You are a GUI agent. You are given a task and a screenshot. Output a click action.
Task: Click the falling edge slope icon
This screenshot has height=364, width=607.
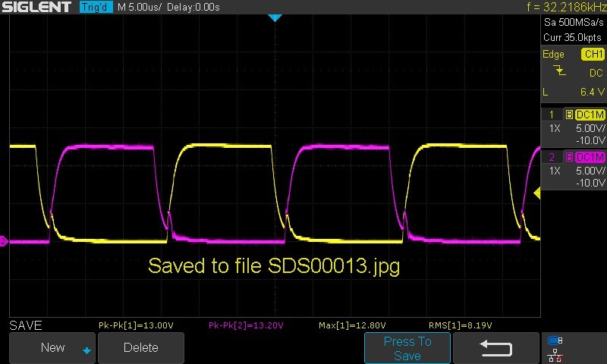pyautogui.click(x=559, y=71)
